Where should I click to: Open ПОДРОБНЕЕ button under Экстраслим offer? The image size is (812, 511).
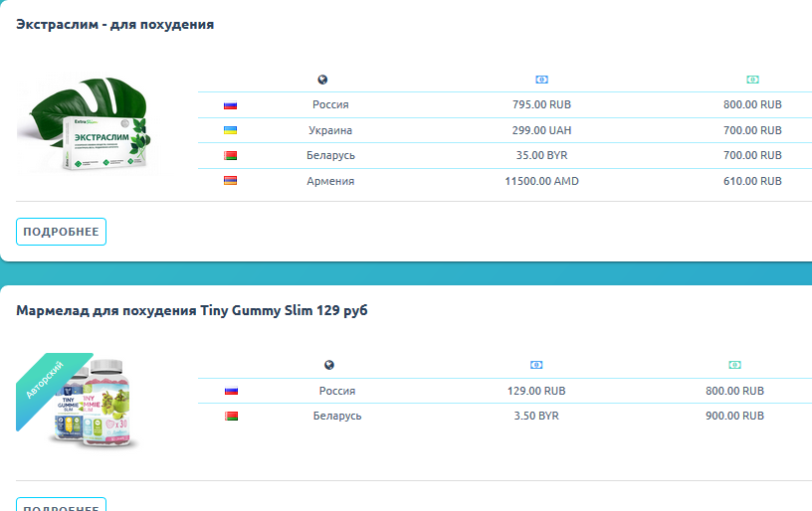point(61,232)
